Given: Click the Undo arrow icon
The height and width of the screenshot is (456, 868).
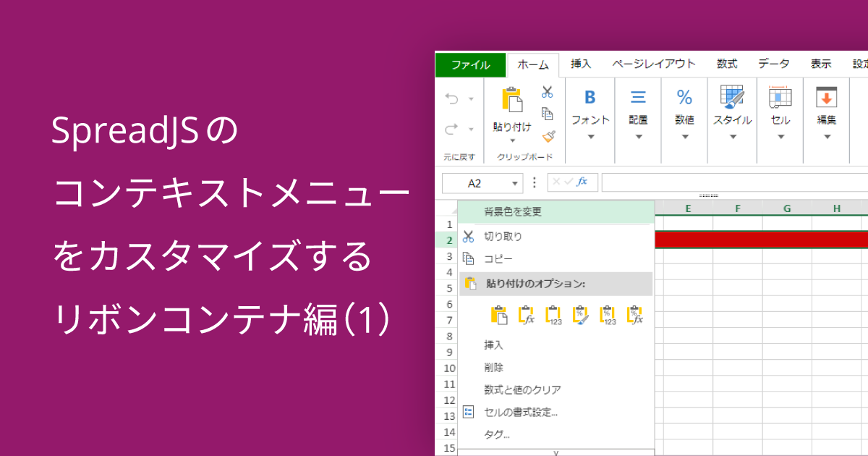Looking at the screenshot, I should click(451, 98).
